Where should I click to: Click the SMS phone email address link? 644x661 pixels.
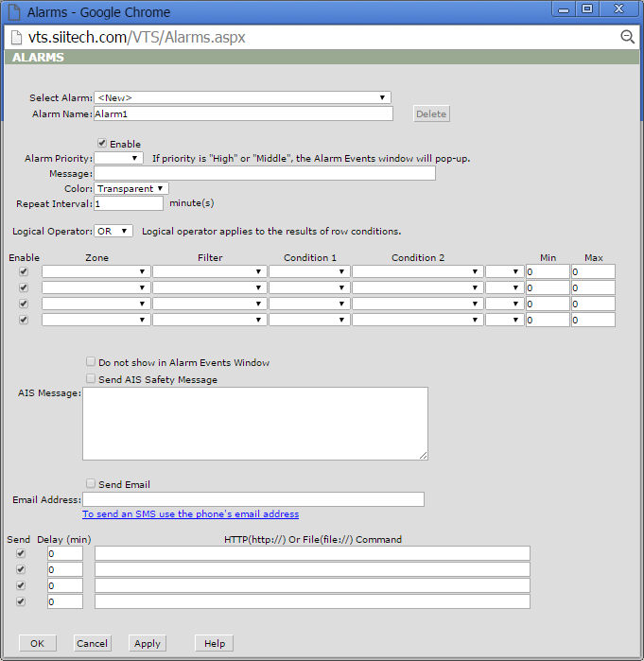[190, 514]
